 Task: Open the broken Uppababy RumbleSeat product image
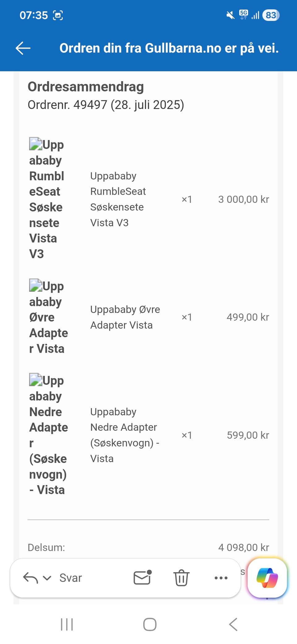[x=36, y=144]
